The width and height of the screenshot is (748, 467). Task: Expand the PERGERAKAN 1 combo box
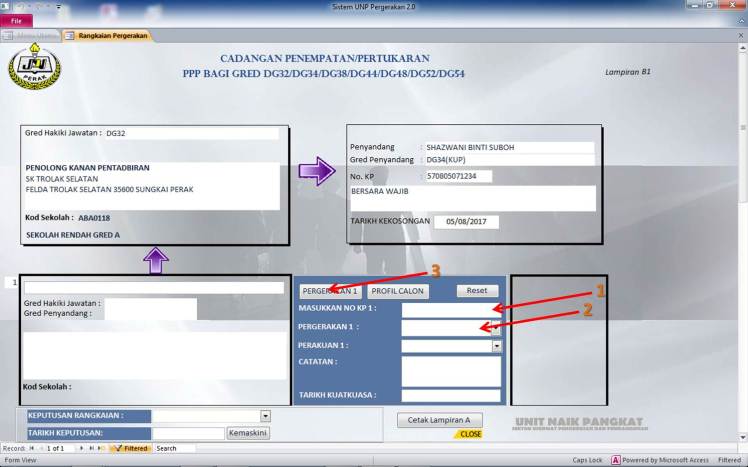coord(496,327)
